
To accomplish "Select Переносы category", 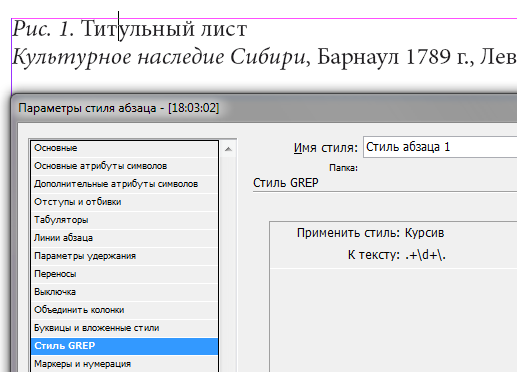I will (x=125, y=274).
